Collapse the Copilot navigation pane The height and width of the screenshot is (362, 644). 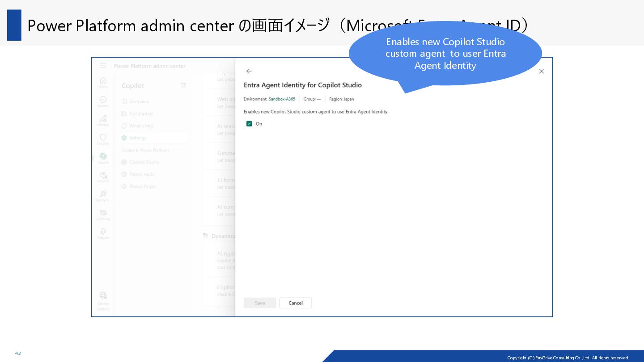pos(183,85)
